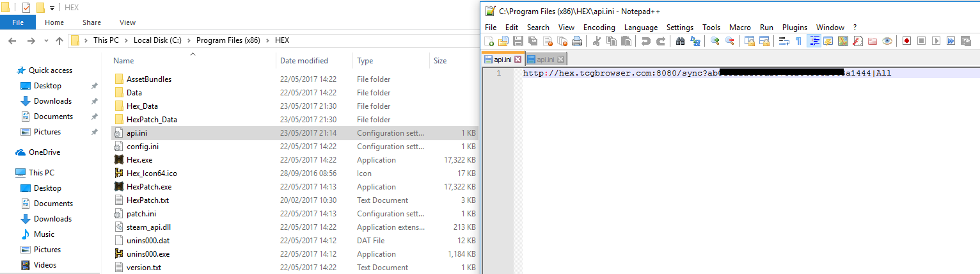Toggle Show all characters pilcrow icon

click(x=798, y=41)
